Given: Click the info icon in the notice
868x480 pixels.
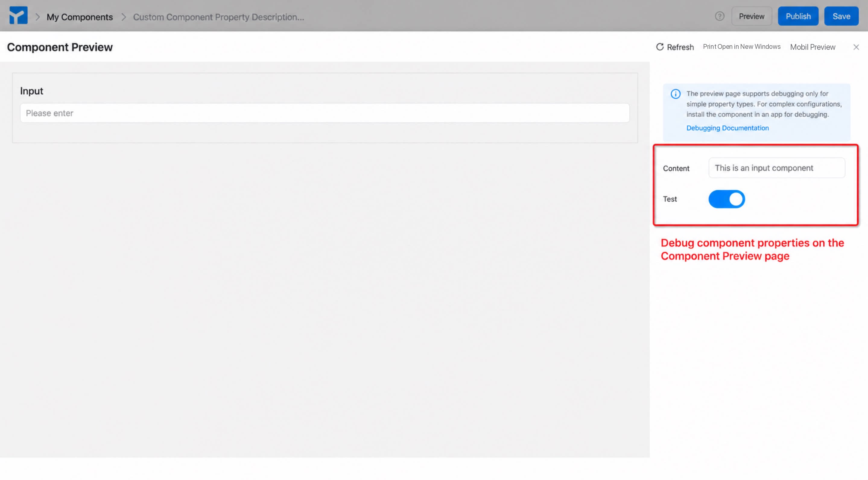Looking at the screenshot, I should pyautogui.click(x=675, y=94).
